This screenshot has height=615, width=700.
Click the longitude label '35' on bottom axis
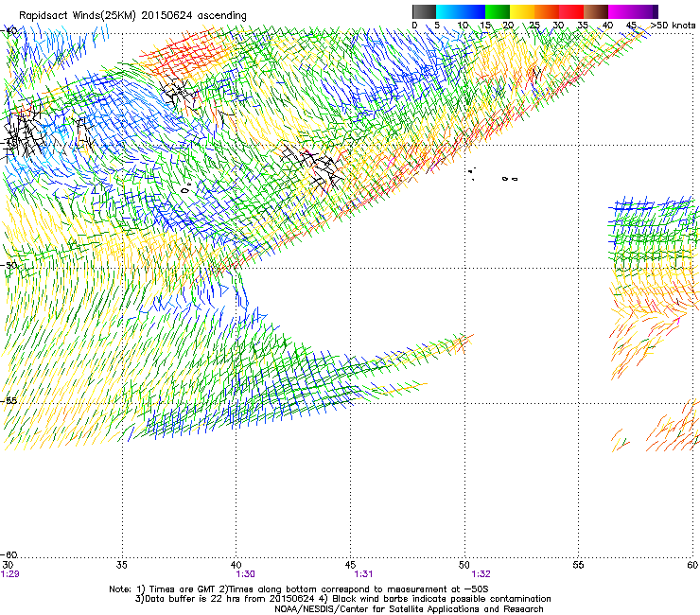(121, 565)
